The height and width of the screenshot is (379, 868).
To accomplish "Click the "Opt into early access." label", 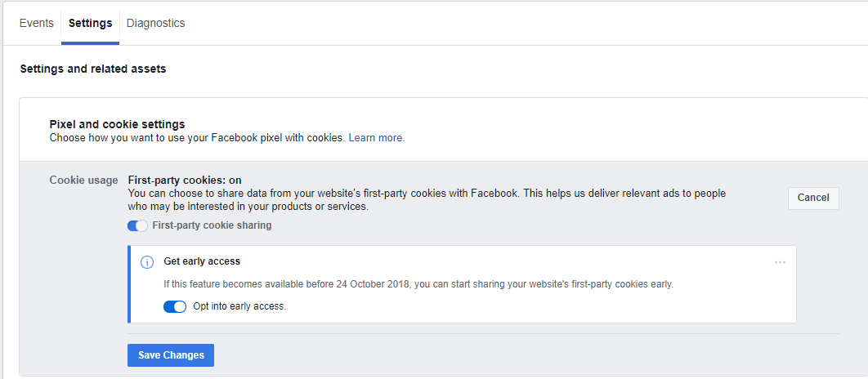I will 239,306.
